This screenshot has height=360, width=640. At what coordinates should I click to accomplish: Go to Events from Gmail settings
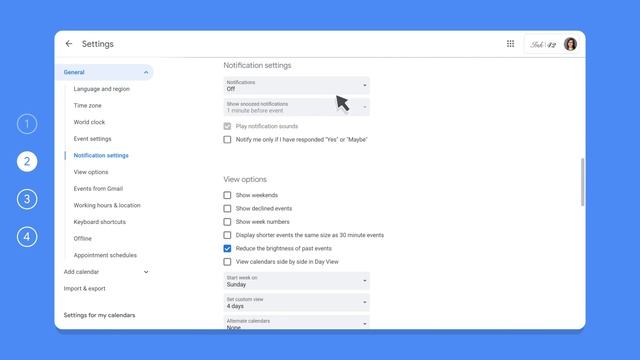coord(98,189)
